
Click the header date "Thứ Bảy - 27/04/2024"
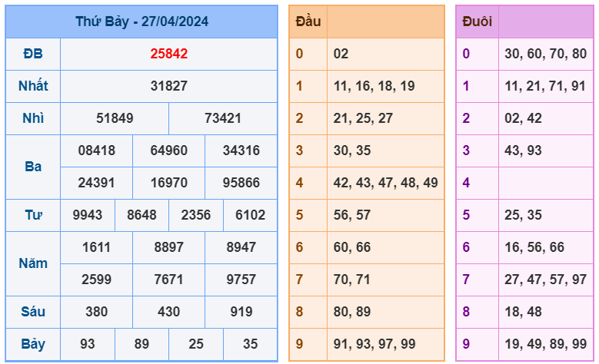141,22
